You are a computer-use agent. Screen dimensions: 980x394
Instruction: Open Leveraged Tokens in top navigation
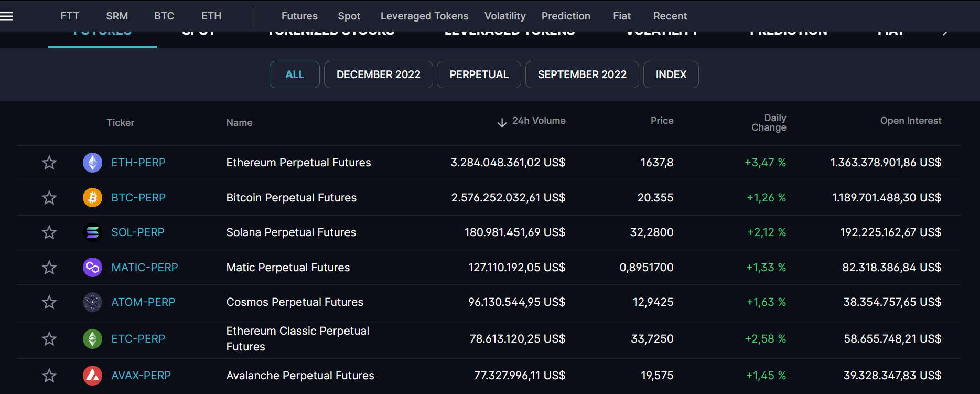click(424, 16)
